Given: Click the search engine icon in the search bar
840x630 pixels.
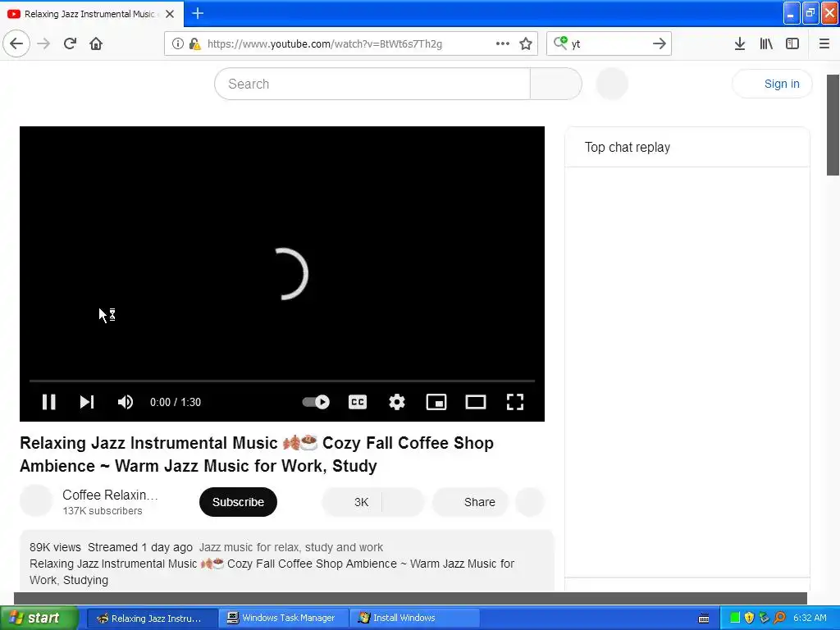Looking at the screenshot, I should 560,43.
